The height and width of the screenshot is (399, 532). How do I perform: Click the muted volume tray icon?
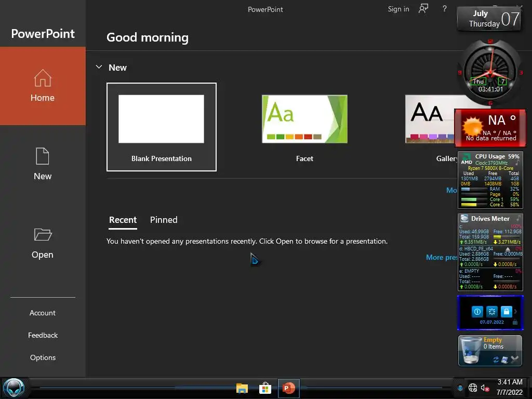pos(485,388)
